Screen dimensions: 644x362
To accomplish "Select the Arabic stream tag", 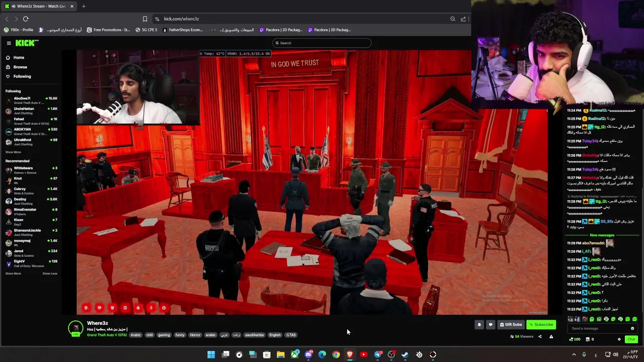I will 136,335.
